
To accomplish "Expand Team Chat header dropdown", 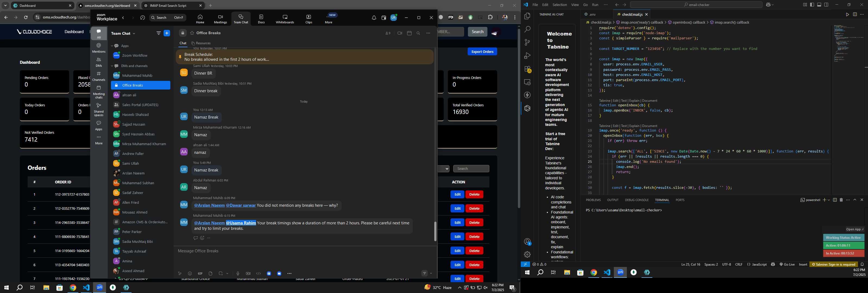I will pos(134,33).
